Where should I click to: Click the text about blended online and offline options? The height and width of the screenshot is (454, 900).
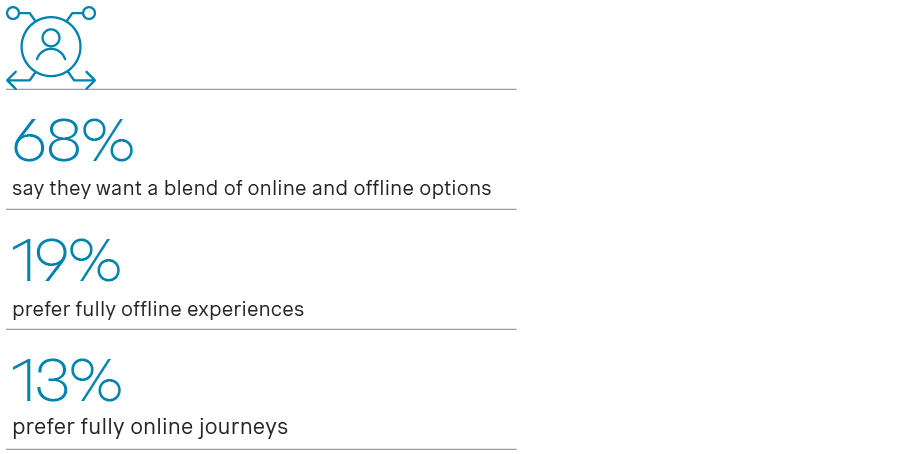point(251,188)
